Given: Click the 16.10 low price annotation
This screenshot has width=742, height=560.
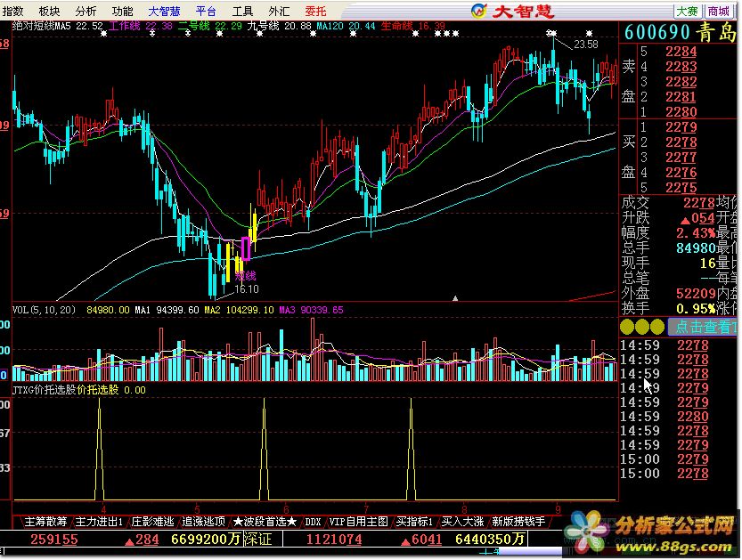Looking at the screenshot, I should coord(247,289).
